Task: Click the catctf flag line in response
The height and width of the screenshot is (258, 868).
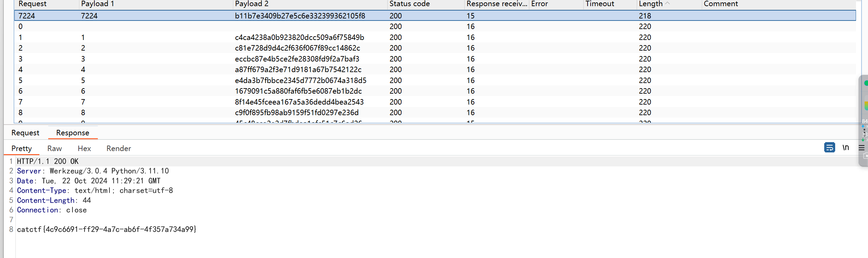Action: coord(107,229)
